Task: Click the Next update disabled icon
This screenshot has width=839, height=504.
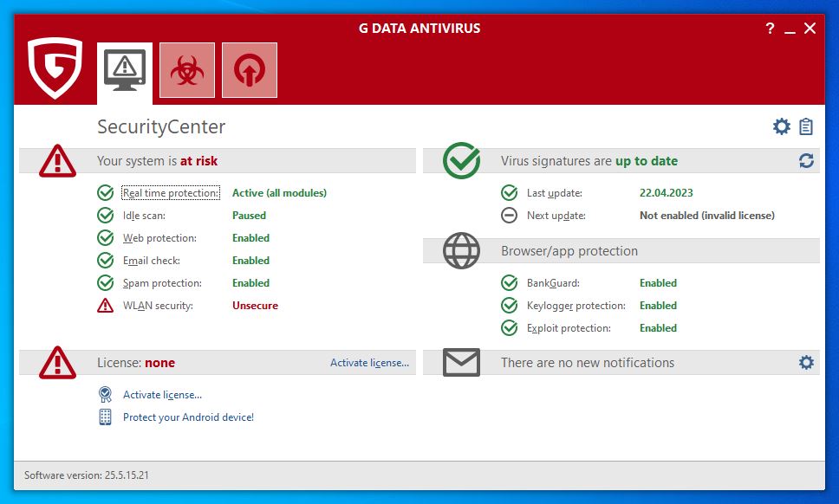Action: point(510,216)
